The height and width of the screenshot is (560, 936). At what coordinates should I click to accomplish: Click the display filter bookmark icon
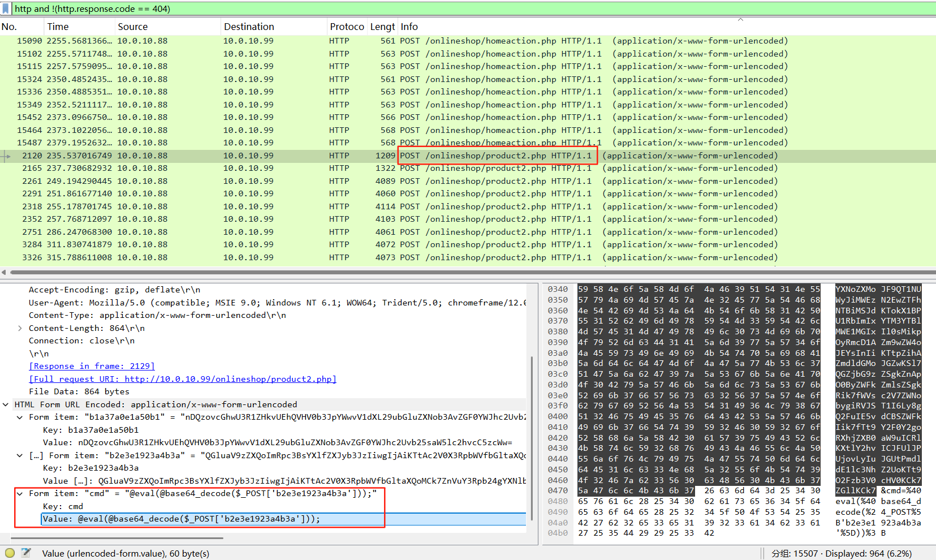[6, 8]
